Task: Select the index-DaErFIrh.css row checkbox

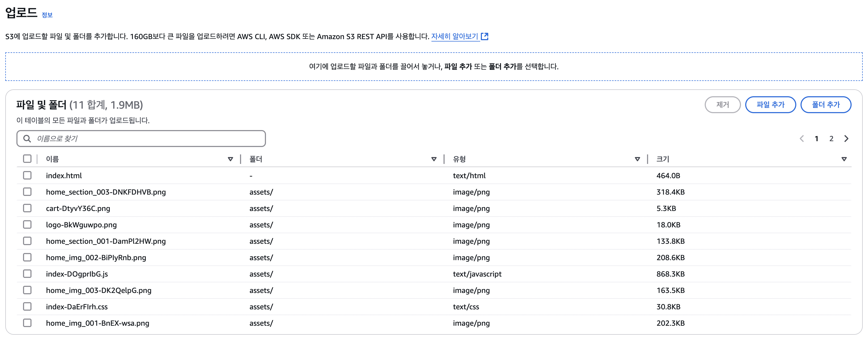Action: [27, 306]
